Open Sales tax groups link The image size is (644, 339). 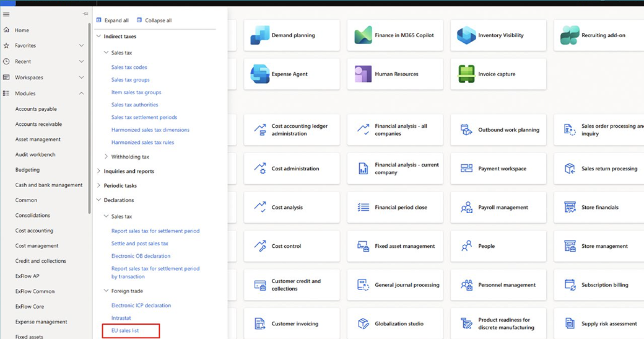pos(130,80)
